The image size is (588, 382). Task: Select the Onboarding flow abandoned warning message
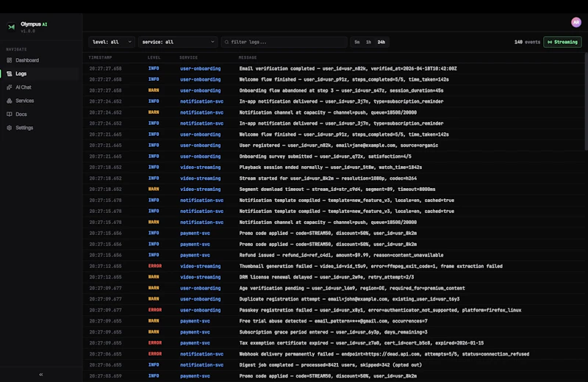coord(341,90)
